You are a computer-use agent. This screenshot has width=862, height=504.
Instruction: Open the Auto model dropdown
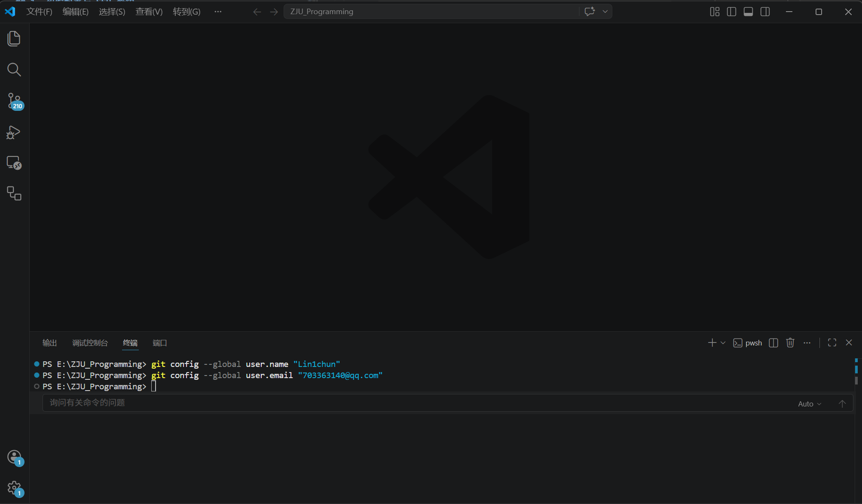810,404
